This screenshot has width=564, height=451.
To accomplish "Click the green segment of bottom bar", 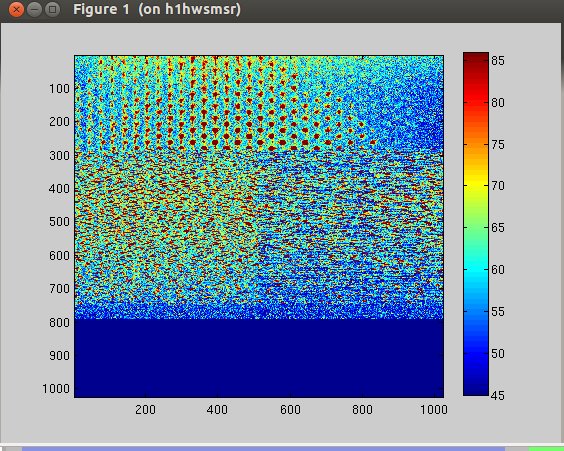I will click(546, 449).
